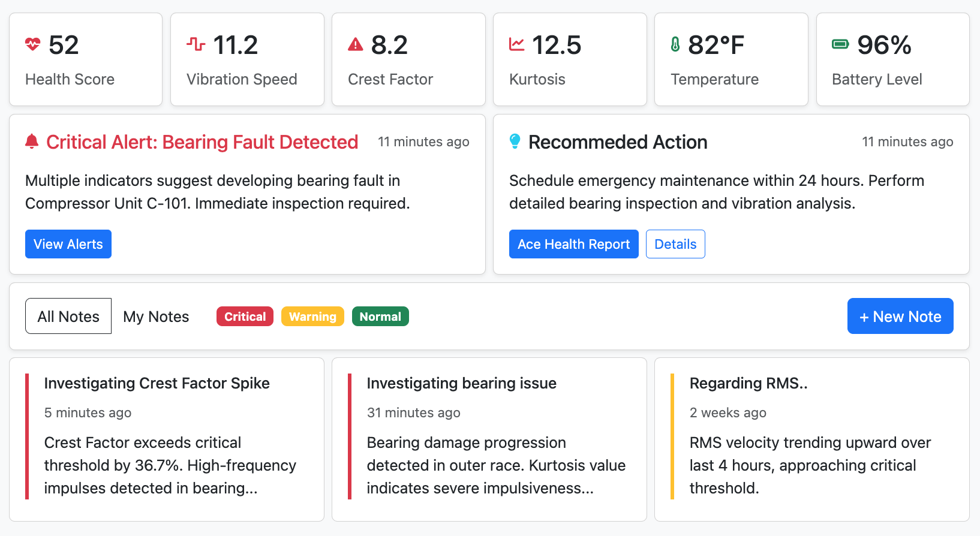Click the Kurtosis chart icon
980x536 pixels.
coord(516,44)
